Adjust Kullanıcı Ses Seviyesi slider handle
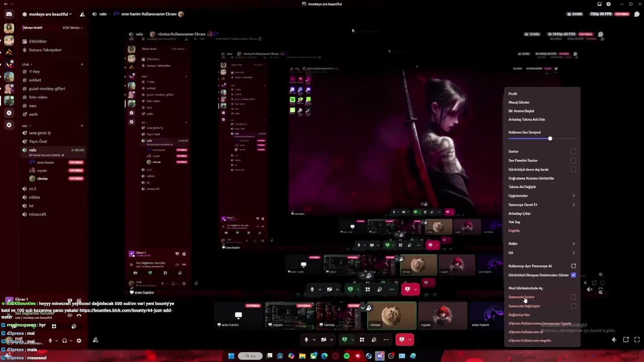The height and width of the screenshot is (362, 644). [550, 139]
